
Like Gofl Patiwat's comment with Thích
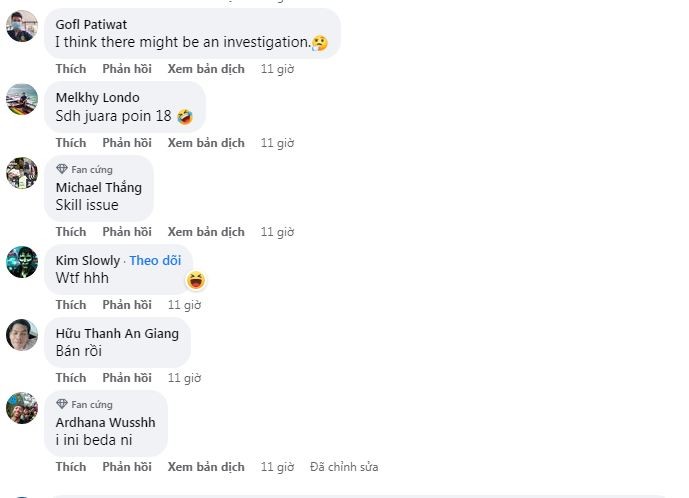click(71, 69)
